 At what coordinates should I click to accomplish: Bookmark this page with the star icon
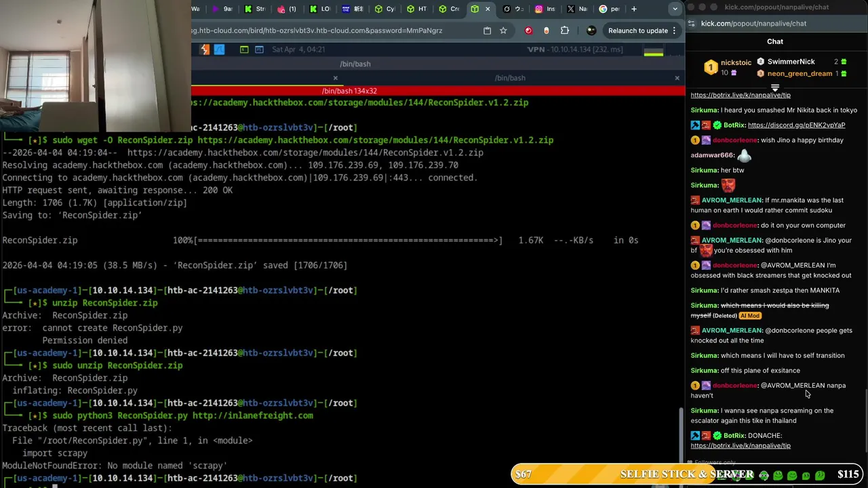503,30
